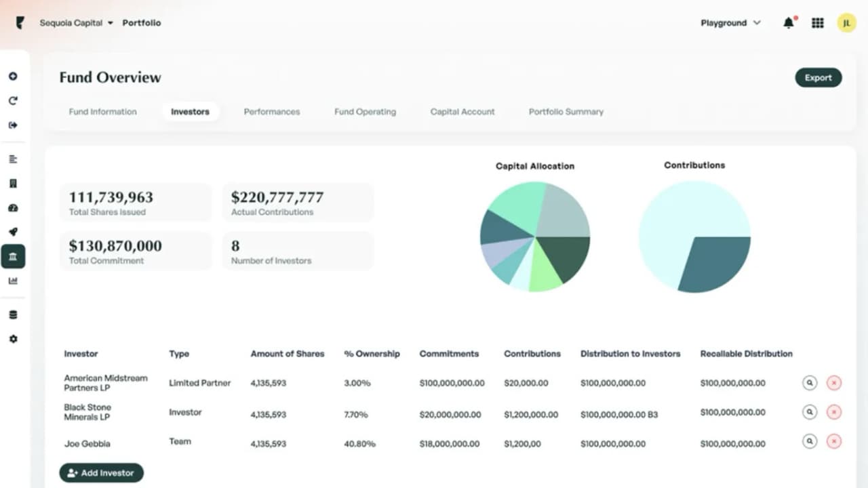
Task: Select the bank icon in the sidebar
Action: pyautogui.click(x=14, y=256)
